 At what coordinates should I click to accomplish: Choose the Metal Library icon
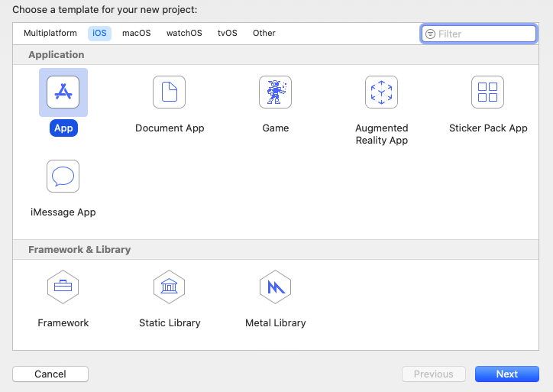tap(276, 287)
